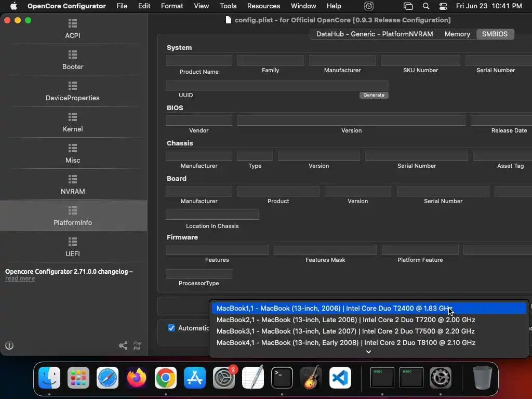This screenshot has height=399, width=532.
Task: Switch to the Memory tab
Action: [457, 34]
